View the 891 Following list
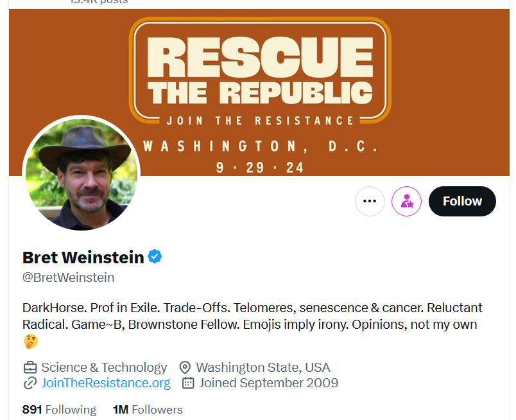This screenshot has width=516, height=420. 59,410
